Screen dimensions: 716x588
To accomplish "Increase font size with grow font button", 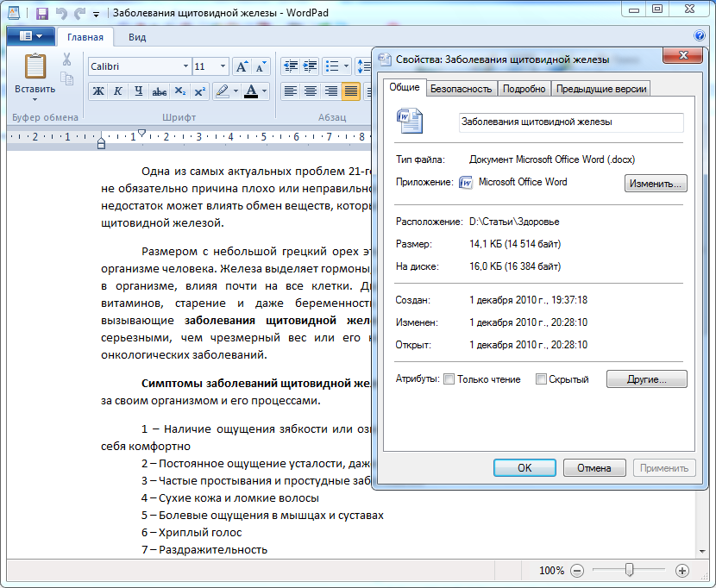I will pyautogui.click(x=242, y=66).
